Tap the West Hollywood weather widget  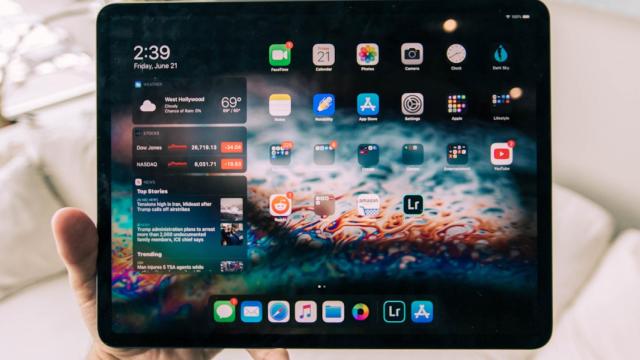coord(189,101)
